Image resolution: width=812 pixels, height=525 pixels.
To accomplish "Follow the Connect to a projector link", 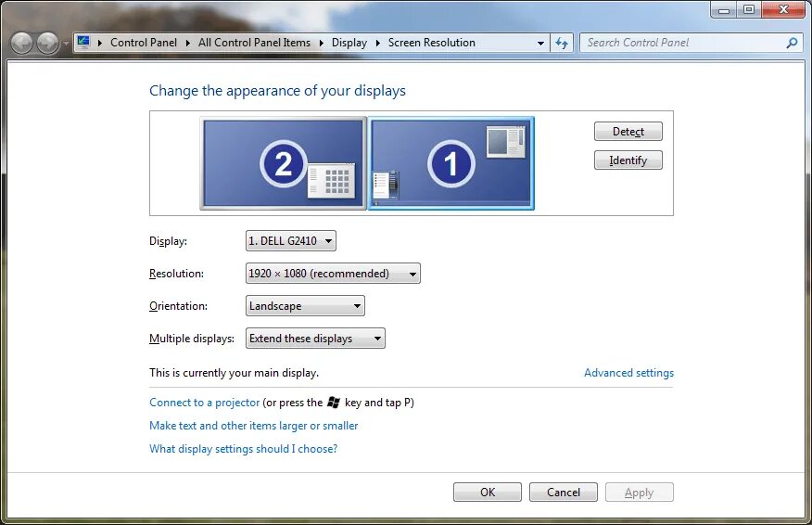I will tap(205, 403).
